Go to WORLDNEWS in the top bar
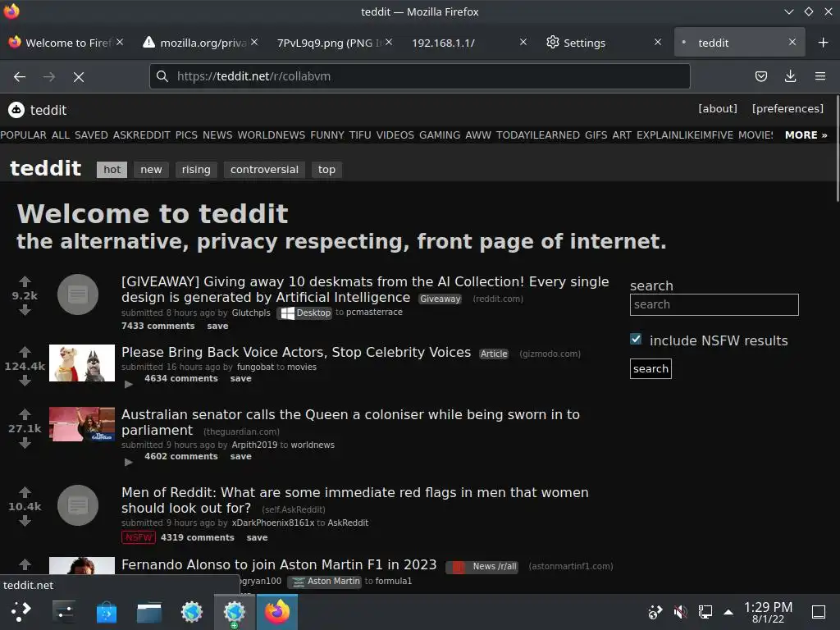840x630 pixels. click(x=271, y=135)
